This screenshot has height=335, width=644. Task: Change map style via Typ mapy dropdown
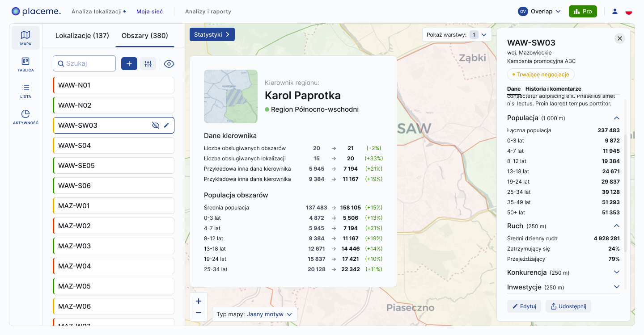tap(254, 314)
